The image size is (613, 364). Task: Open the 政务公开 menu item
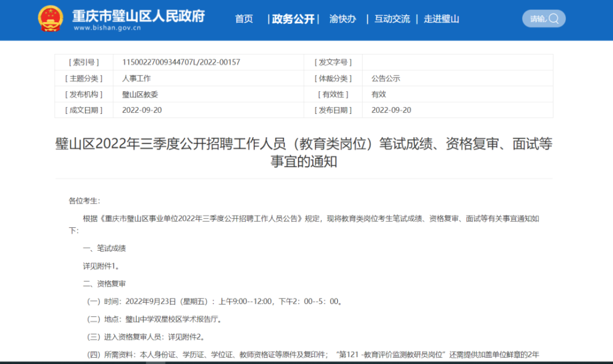pyautogui.click(x=293, y=19)
